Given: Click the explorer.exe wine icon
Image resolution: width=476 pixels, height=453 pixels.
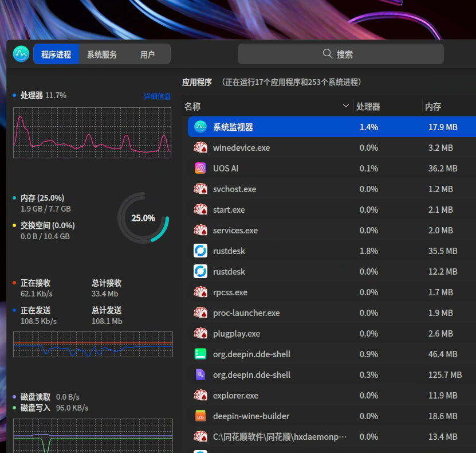Looking at the screenshot, I should pyautogui.click(x=200, y=395).
